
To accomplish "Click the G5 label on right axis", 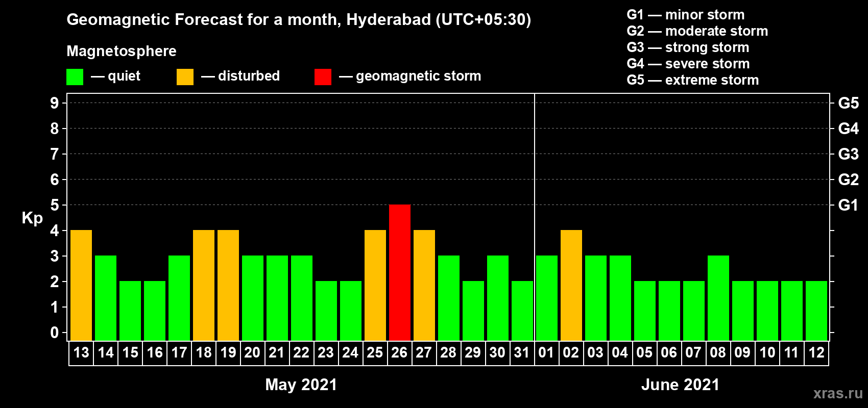I will point(849,103).
